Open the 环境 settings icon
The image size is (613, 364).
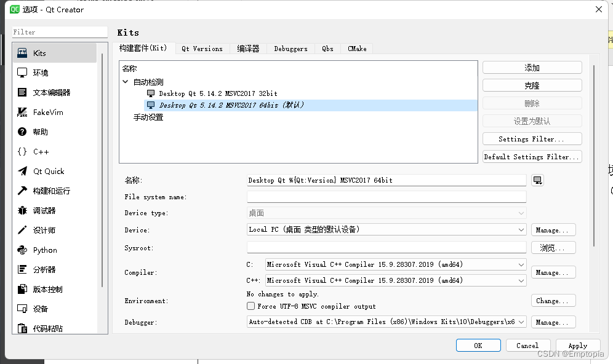(x=22, y=73)
